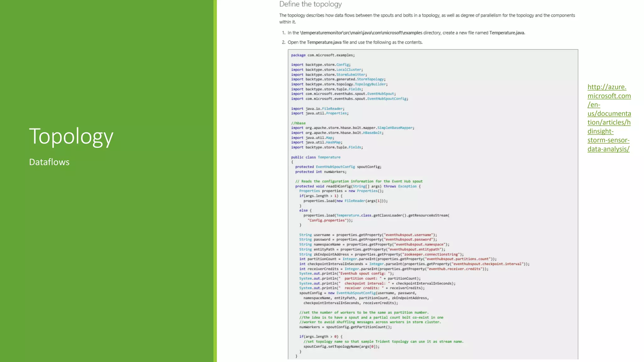Click 'package com.microsoft.examples;' code line
The height and width of the screenshot is (362, 644).
click(x=323, y=55)
